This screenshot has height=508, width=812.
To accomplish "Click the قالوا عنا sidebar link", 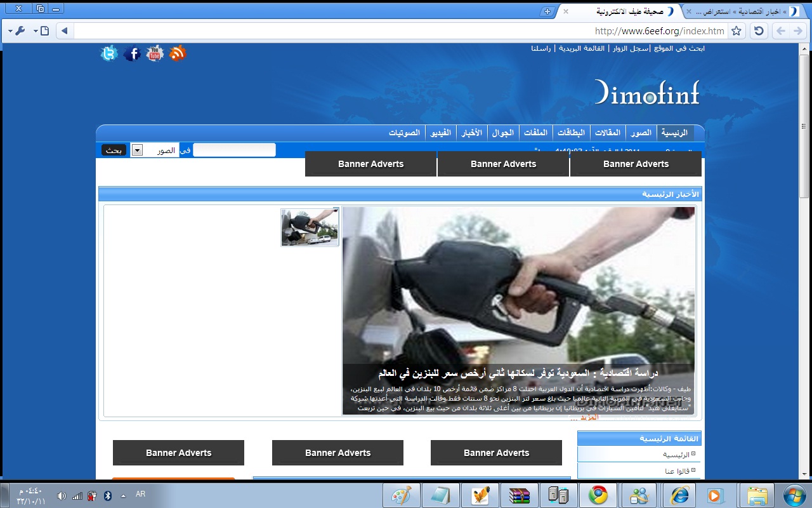I will pos(673,471).
